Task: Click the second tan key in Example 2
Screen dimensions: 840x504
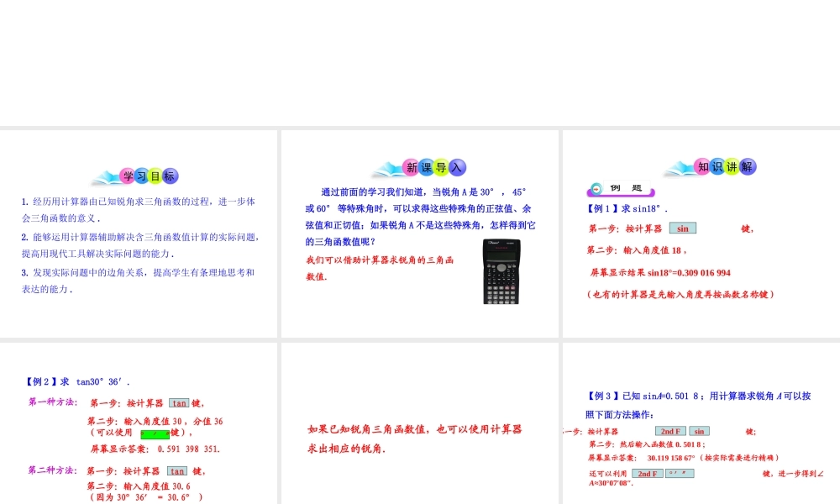Action: (x=177, y=470)
